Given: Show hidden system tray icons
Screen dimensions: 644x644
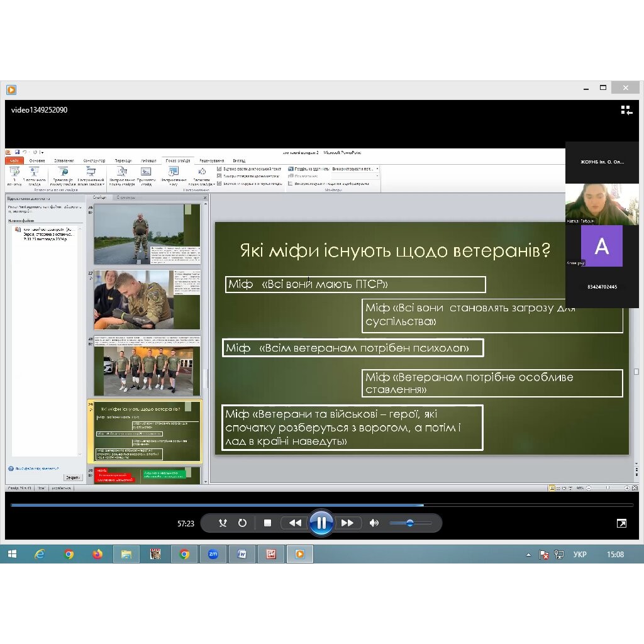Looking at the screenshot, I should [x=528, y=555].
